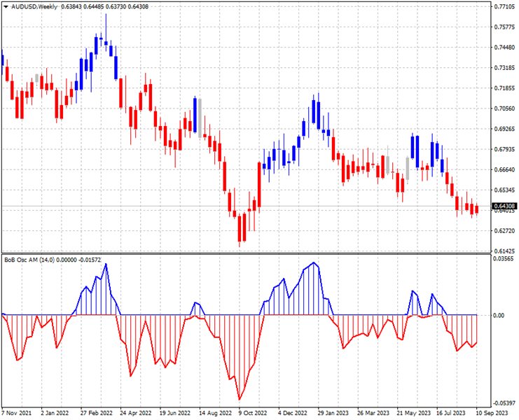This screenshot has width=519, height=420.
Task: Click the -0.05397 oscillator scale label
Action: coord(504,403)
